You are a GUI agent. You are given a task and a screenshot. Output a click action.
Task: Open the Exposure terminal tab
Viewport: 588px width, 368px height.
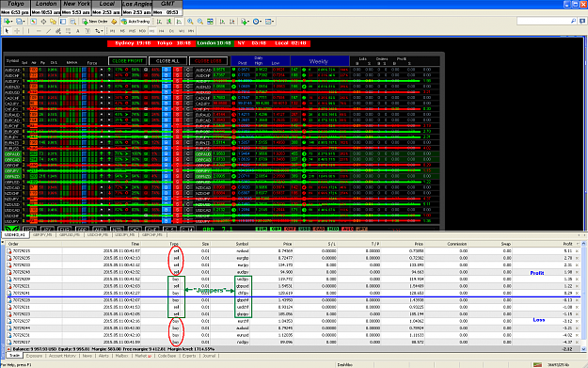(x=34, y=356)
